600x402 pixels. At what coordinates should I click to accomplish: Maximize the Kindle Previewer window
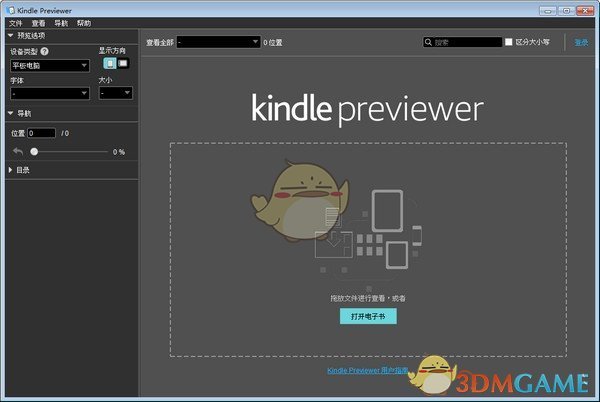pyautogui.click(x=566, y=11)
